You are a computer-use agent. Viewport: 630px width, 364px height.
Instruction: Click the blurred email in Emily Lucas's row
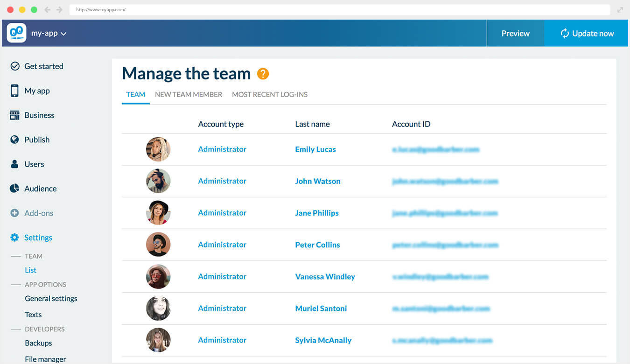point(436,149)
